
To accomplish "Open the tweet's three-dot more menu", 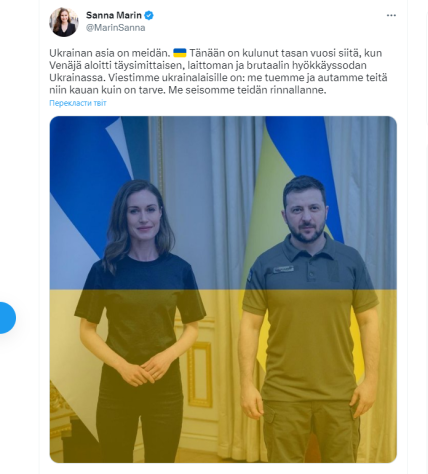I will pyautogui.click(x=391, y=15).
